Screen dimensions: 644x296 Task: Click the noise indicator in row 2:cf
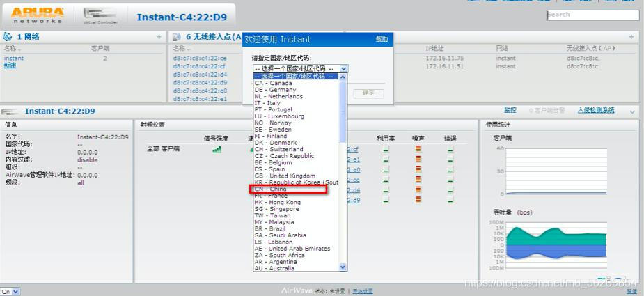pyautogui.click(x=418, y=149)
